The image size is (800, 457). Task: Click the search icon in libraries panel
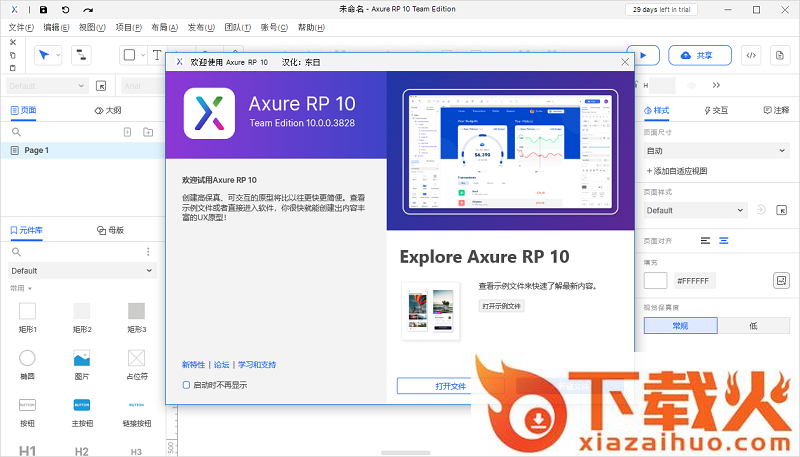pos(16,251)
